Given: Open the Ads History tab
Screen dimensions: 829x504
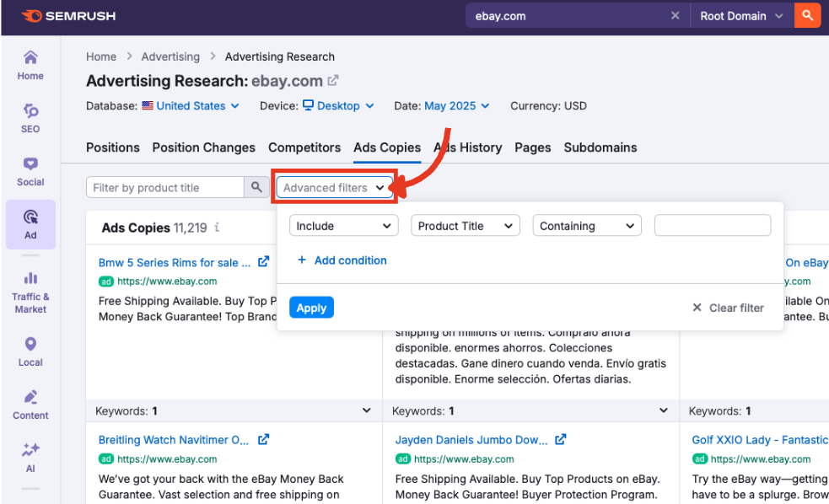Looking at the screenshot, I should (x=468, y=147).
